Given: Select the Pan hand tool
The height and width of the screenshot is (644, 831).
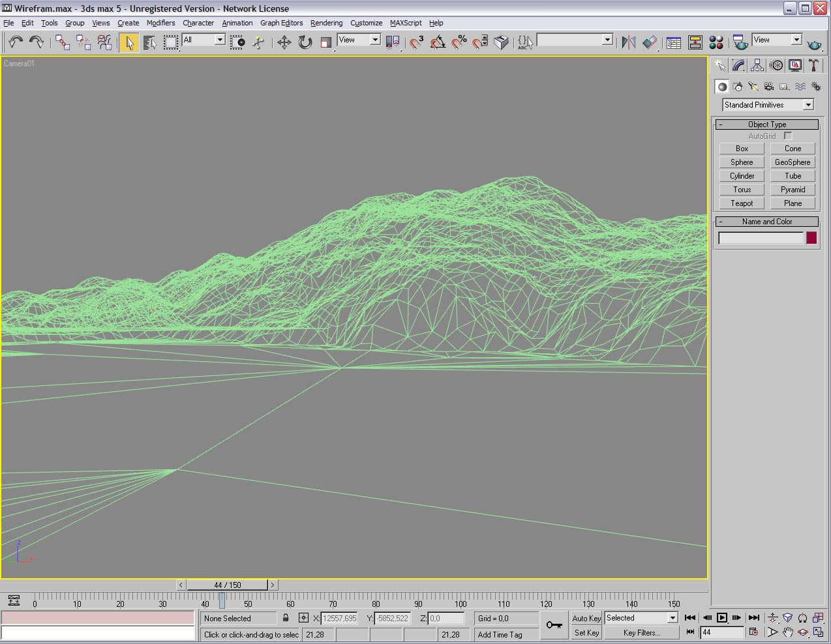Looking at the screenshot, I should coord(788,632).
